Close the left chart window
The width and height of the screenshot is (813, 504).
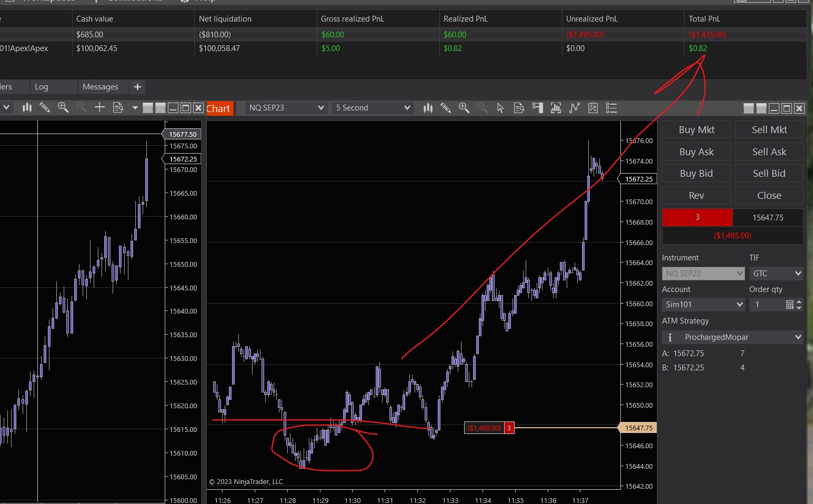click(x=198, y=108)
